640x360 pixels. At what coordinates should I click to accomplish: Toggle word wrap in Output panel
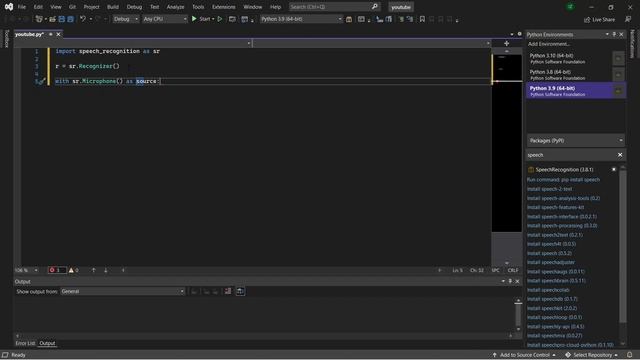pyautogui.click(x=240, y=291)
